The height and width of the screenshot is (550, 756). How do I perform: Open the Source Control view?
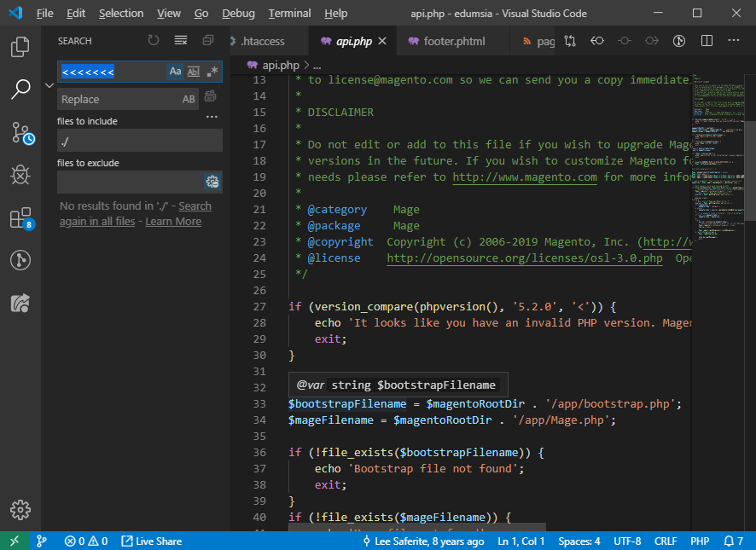coord(20,132)
